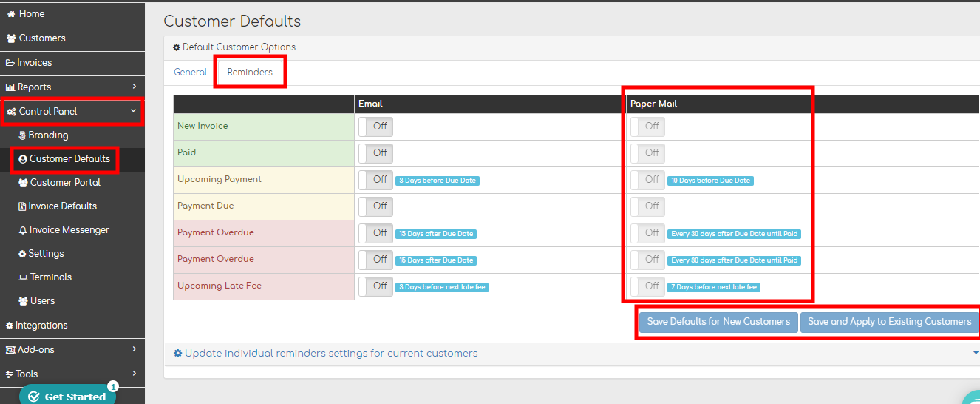Image resolution: width=980 pixels, height=404 pixels.
Task: Click the Terminals laptop icon
Action: (23, 277)
